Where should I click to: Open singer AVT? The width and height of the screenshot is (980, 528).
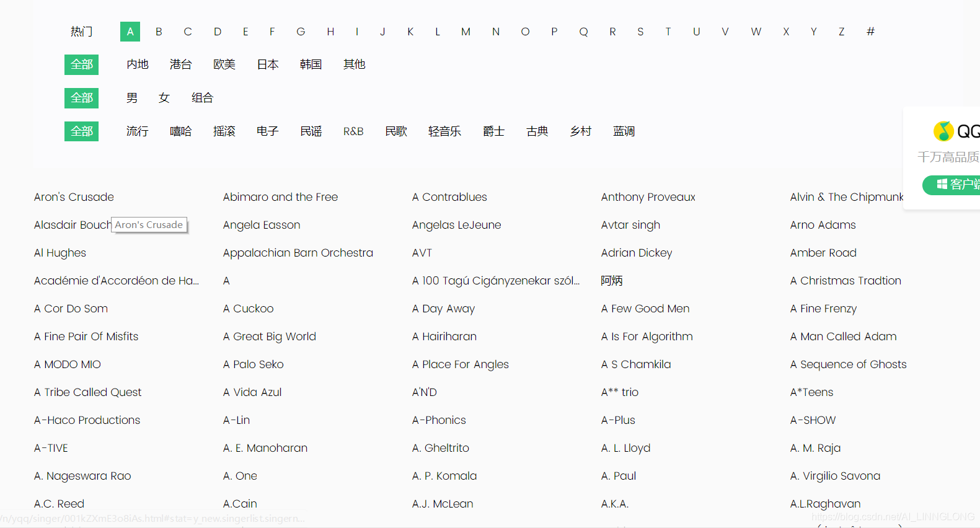422,253
